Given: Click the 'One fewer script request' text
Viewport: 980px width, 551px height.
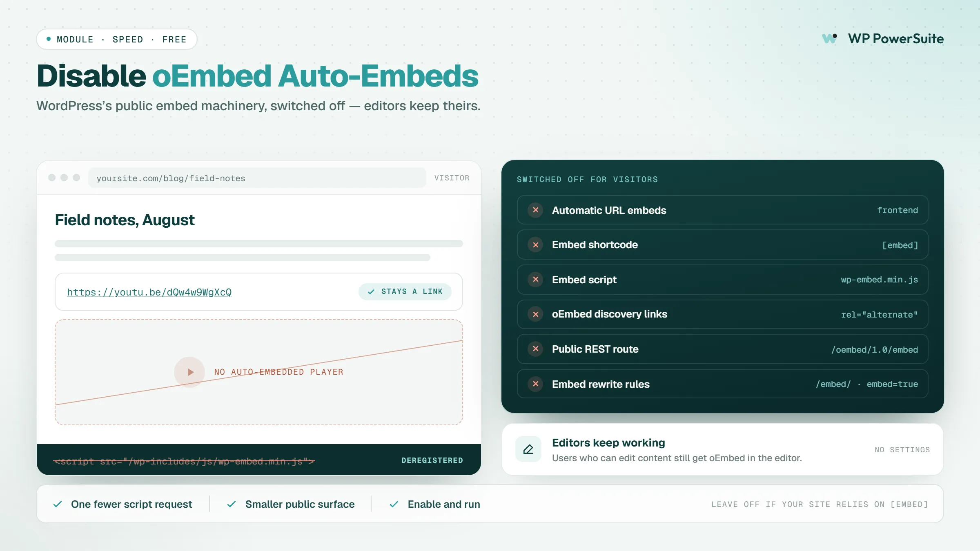Looking at the screenshot, I should coord(131,504).
